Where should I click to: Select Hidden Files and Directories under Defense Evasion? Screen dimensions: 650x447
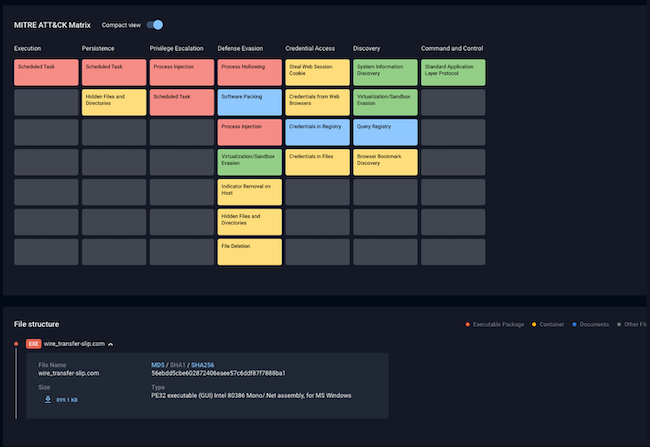pyautogui.click(x=250, y=222)
